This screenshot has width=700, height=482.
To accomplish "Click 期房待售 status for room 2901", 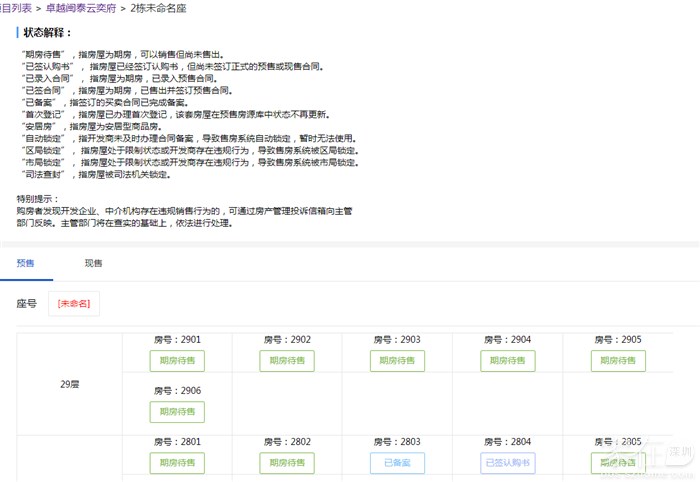I will coord(177,361).
